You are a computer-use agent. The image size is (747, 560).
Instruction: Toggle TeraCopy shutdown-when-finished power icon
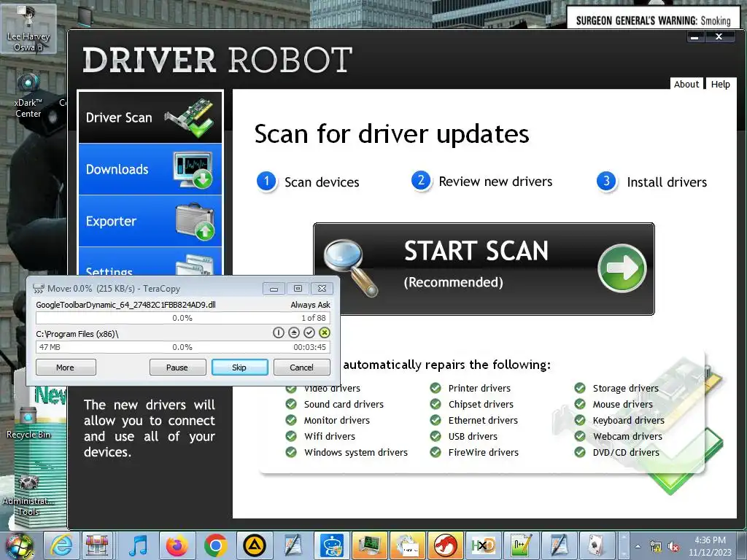pyautogui.click(x=278, y=332)
